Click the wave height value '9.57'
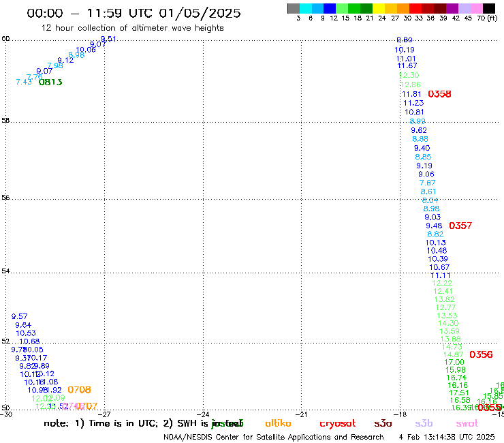 click(20, 316)
